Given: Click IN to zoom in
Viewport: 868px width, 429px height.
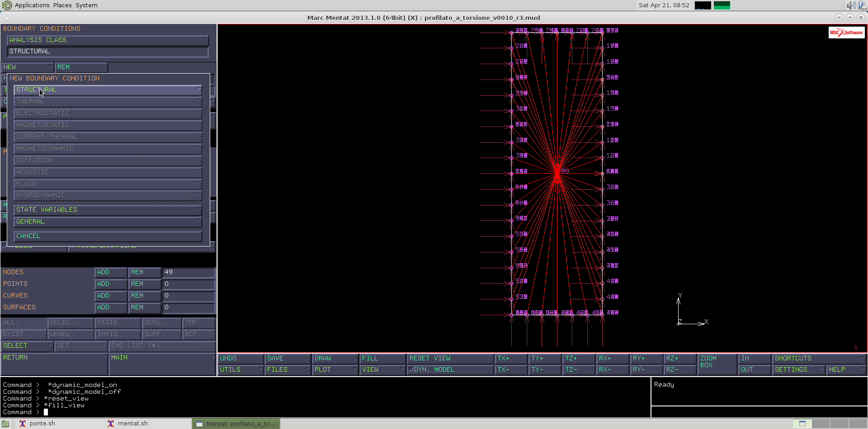Looking at the screenshot, I should coord(755,359).
